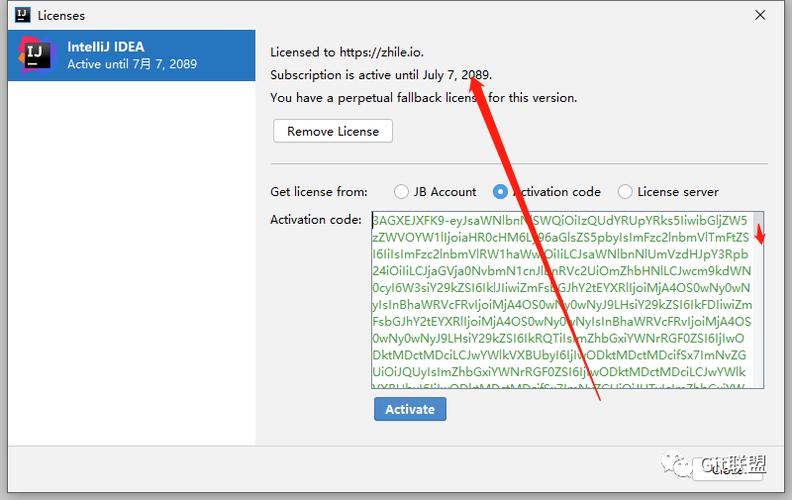The width and height of the screenshot is (792, 500).
Task: Close the Licenses dialog window
Action: 760,15
